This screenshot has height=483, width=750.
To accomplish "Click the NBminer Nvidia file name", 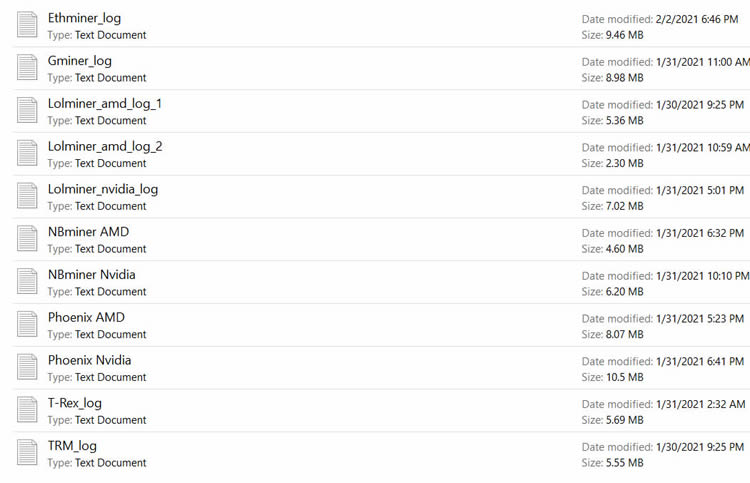I will pos(92,275).
